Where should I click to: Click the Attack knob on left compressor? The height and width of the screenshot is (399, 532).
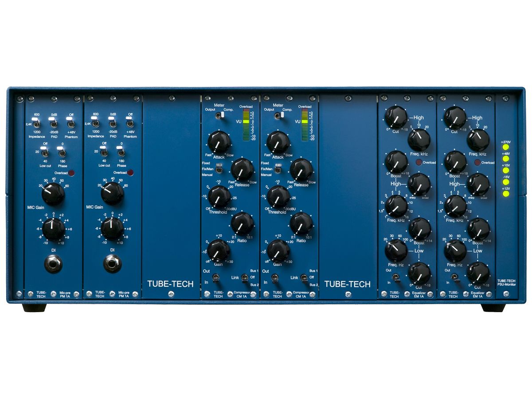click(218, 143)
